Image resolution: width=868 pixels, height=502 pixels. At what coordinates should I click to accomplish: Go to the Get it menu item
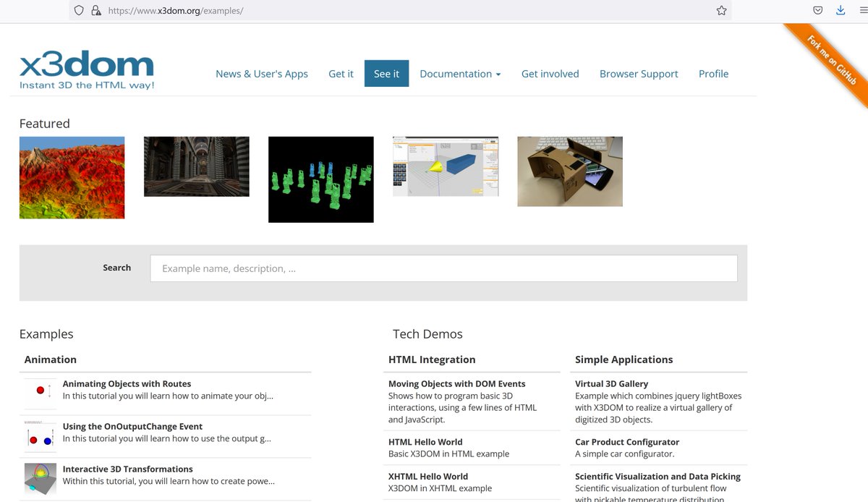(341, 74)
